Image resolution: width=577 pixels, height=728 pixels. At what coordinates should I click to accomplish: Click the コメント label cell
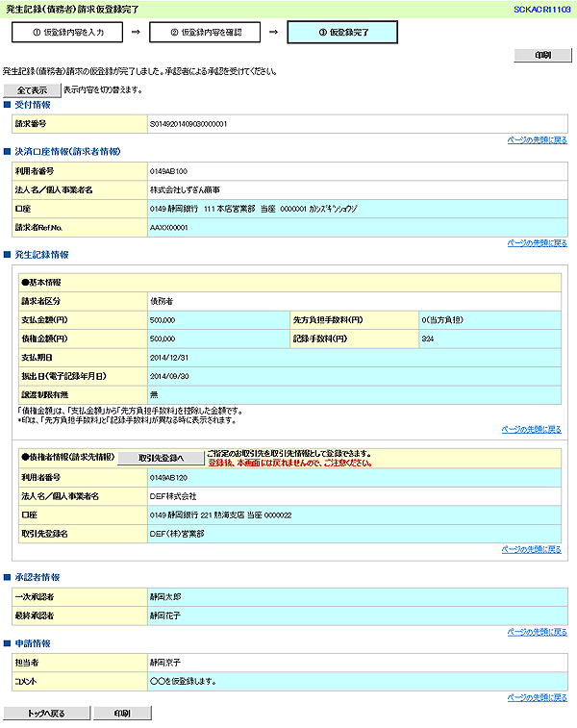[x=80, y=682]
